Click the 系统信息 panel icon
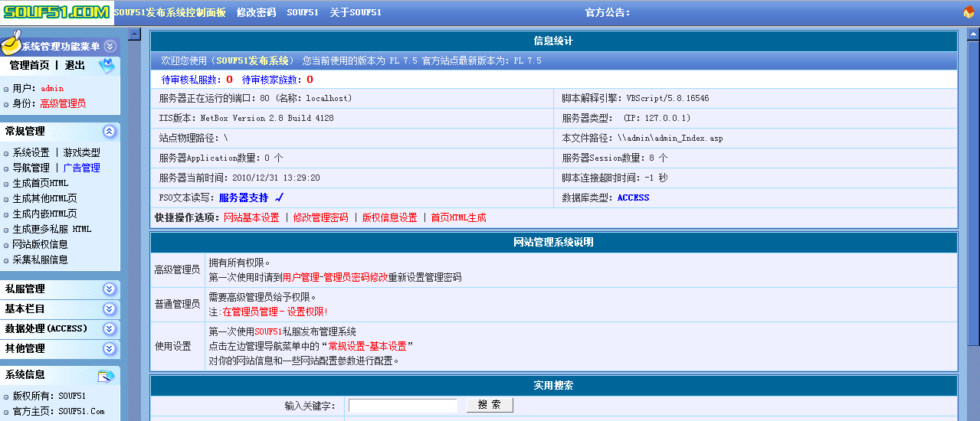980x421 pixels. click(106, 376)
